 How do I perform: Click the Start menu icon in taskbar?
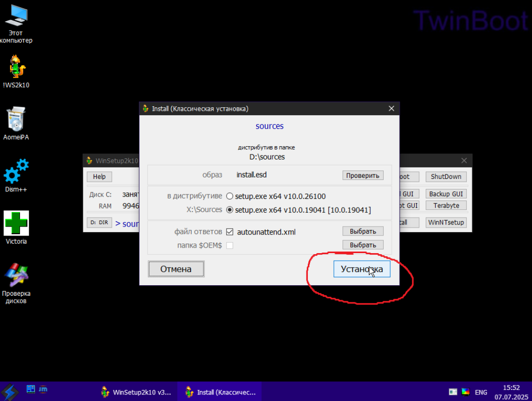(10, 391)
